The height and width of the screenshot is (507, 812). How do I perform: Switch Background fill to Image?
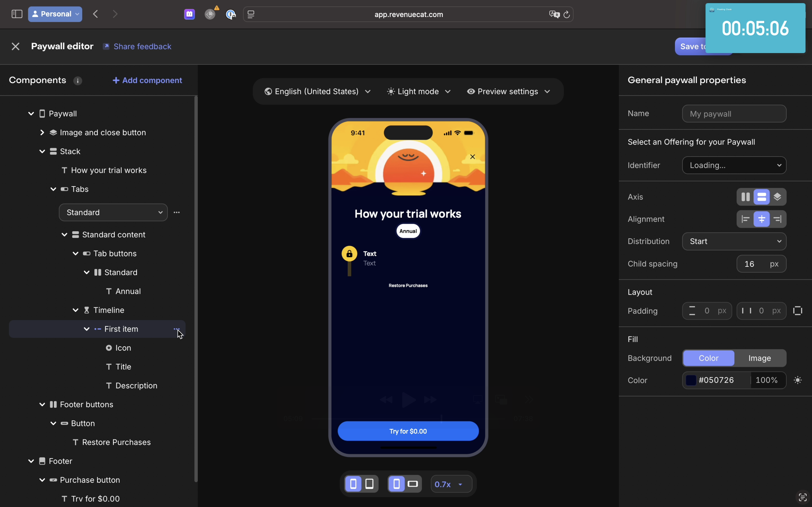(759, 358)
